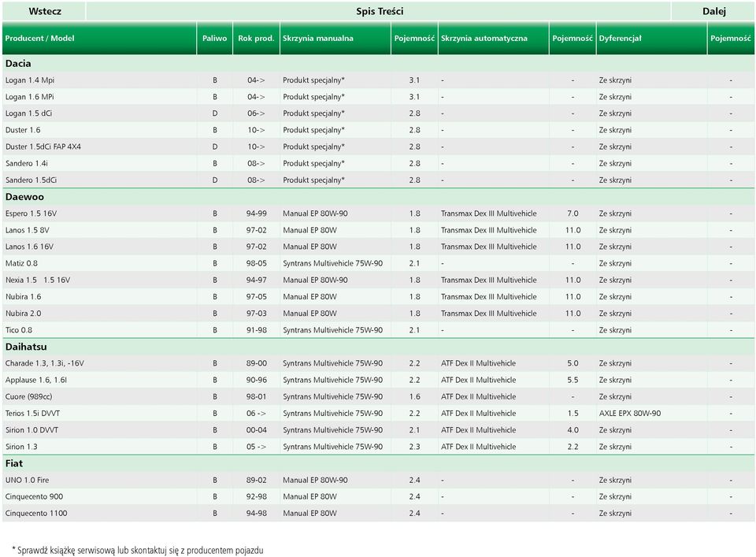
Task: Click Produkt specjalny* in Duster 1.6 row
Action: pyautogui.click(x=313, y=130)
